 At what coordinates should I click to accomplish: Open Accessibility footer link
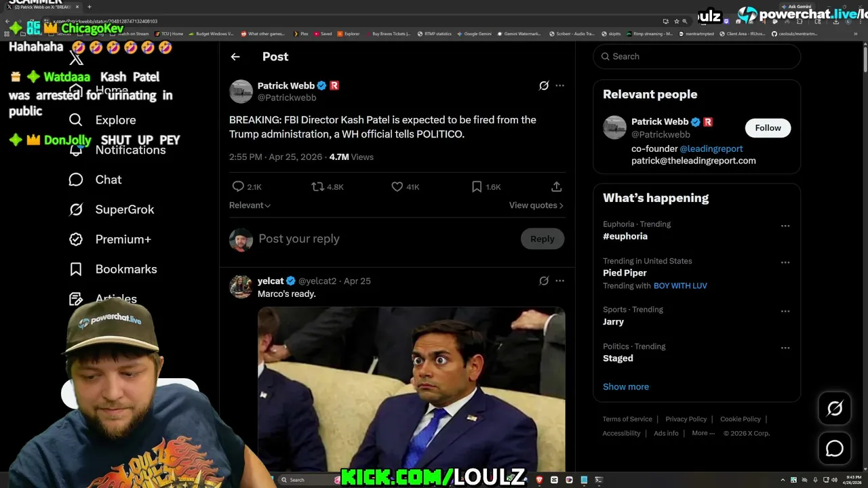coord(621,433)
